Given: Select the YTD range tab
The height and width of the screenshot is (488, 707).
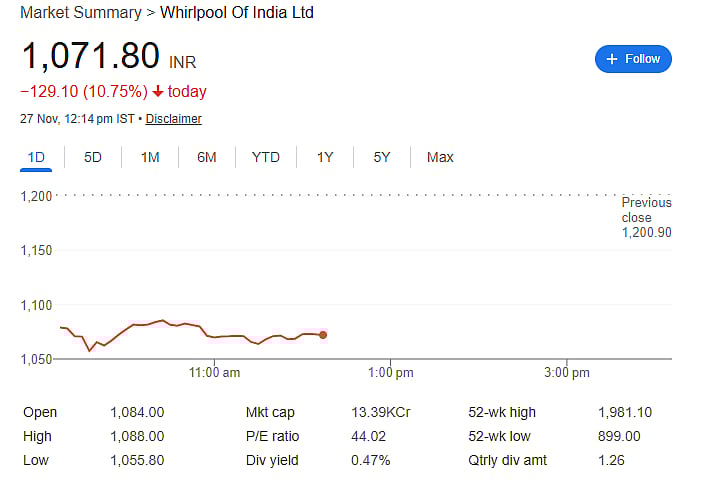Looking at the screenshot, I should click(x=266, y=157).
